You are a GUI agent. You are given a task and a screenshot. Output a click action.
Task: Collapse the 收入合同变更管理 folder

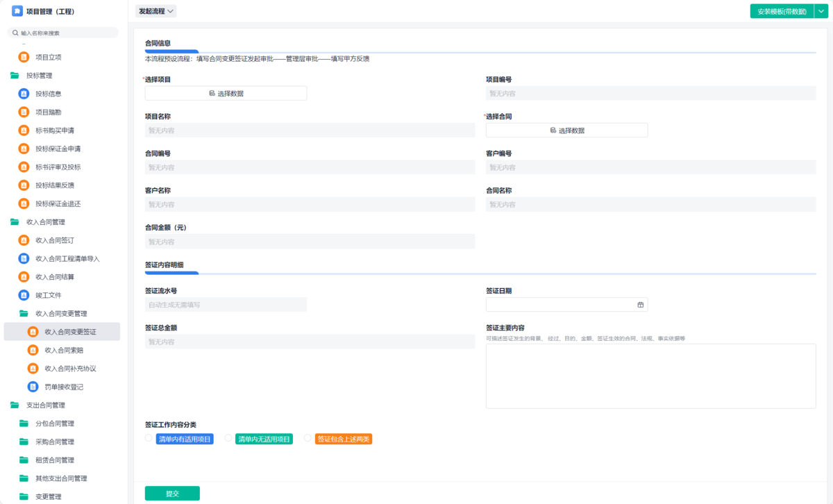[24, 314]
